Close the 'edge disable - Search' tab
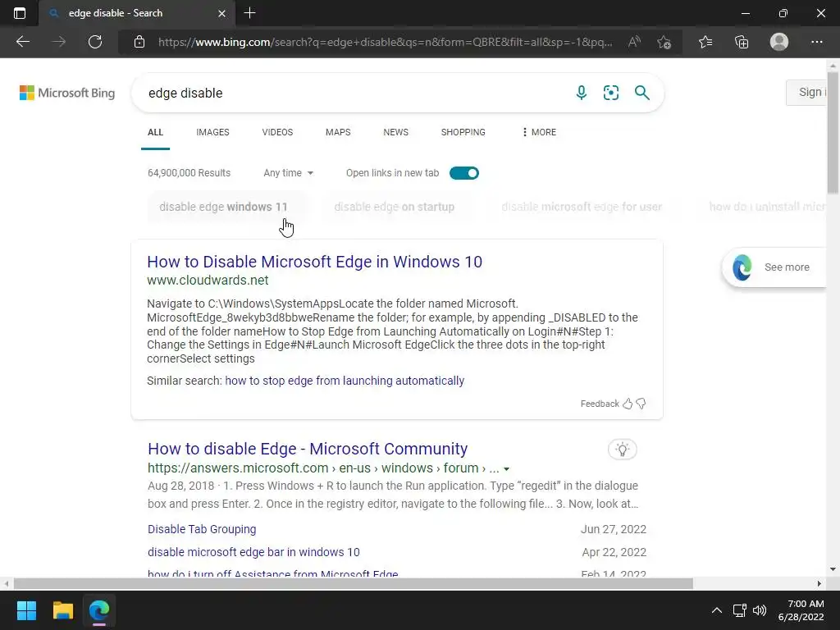 221,13
